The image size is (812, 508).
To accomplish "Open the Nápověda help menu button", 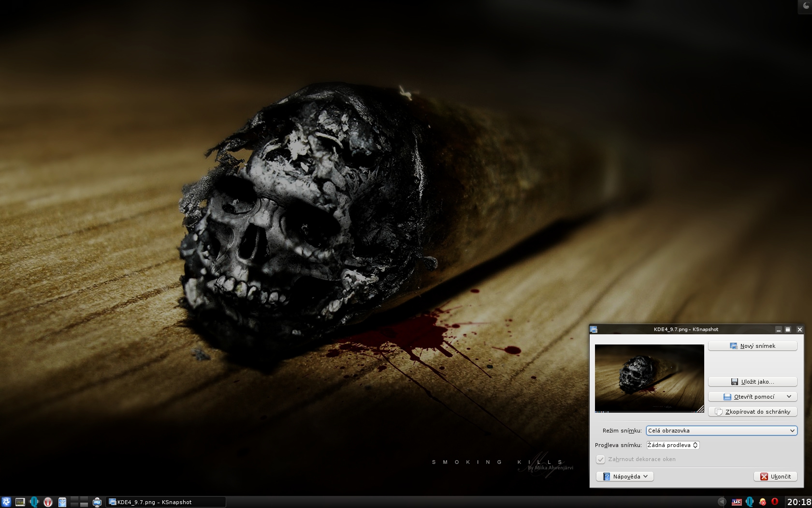I will 624,477.
